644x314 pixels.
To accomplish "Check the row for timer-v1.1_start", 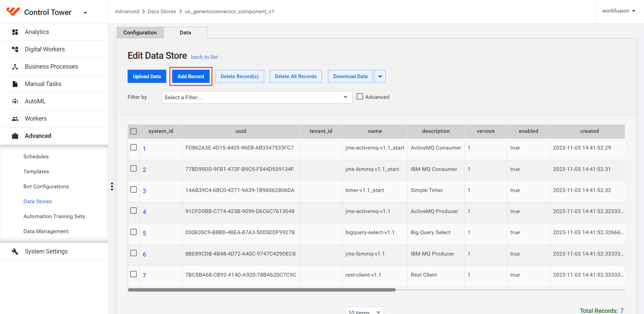I will tap(134, 190).
